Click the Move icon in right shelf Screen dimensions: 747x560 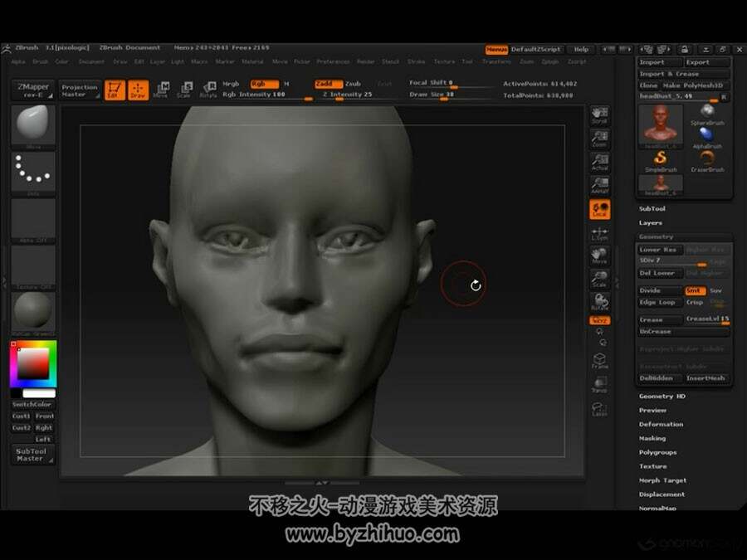point(599,256)
